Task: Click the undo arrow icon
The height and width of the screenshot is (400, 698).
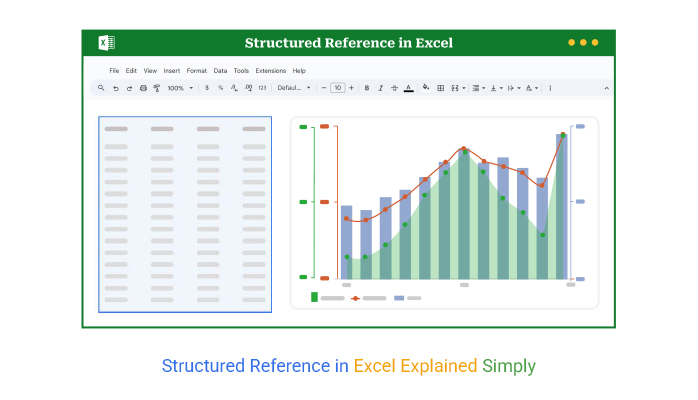Action: (115, 88)
